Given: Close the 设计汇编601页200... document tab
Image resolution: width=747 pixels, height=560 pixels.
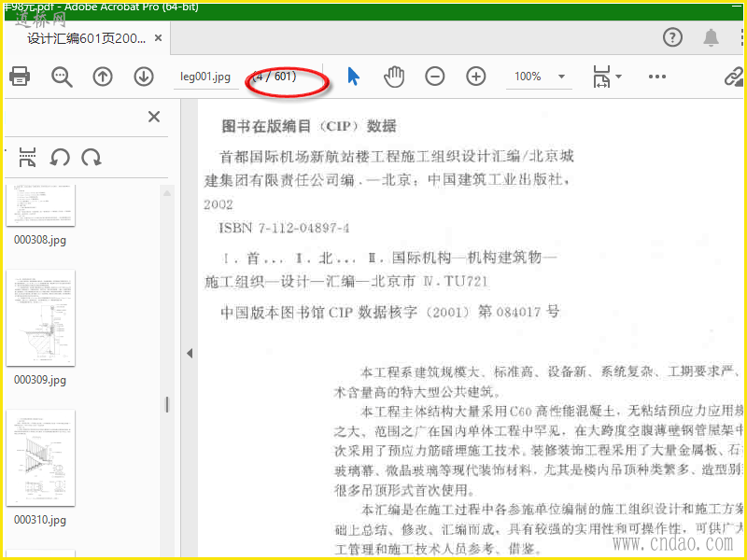Looking at the screenshot, I should pos(158,38).
